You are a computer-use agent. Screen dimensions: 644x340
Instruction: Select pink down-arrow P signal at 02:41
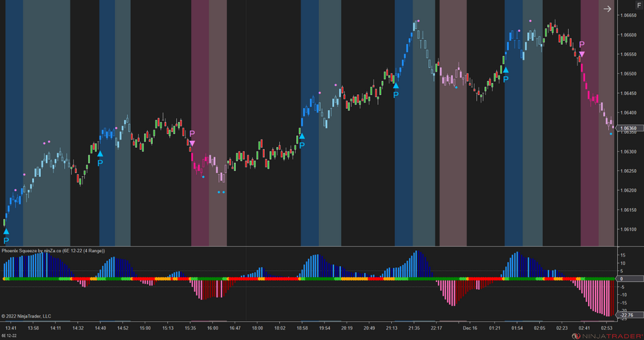(582, 49)
